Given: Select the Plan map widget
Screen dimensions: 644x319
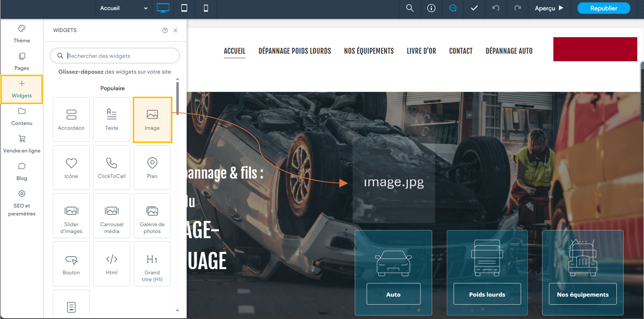Looking at the screenshot, I should pos(152,167).
